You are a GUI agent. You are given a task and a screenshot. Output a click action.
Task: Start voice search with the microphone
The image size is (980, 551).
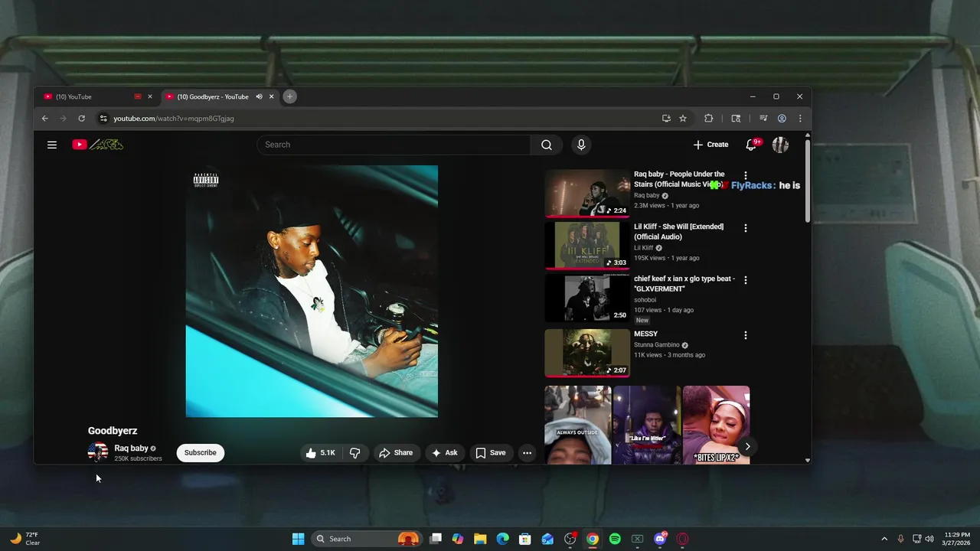581,145
